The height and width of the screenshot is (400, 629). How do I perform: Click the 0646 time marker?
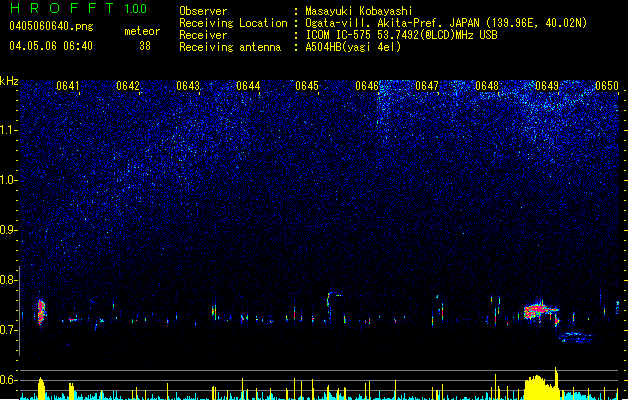367,86
